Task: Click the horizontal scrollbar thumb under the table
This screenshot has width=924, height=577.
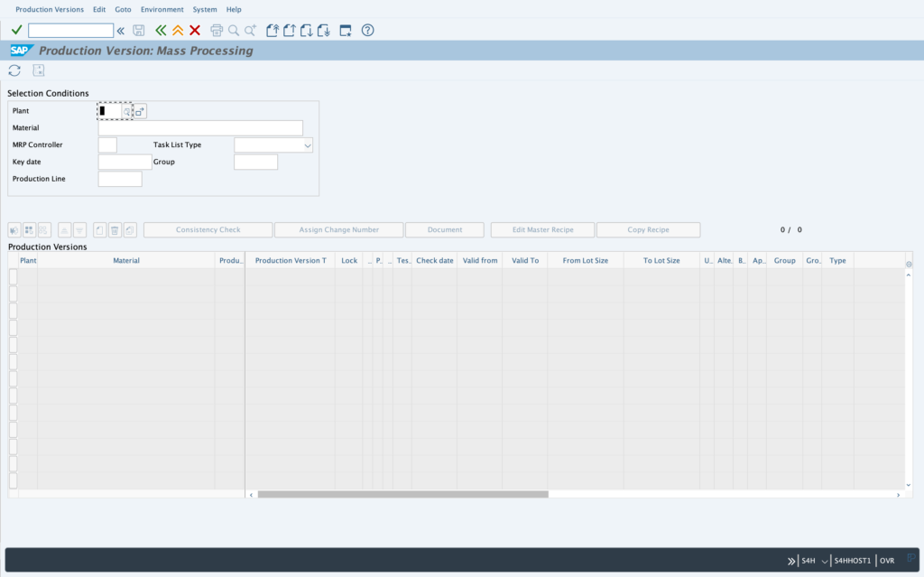Action: (x=403, y=495)
